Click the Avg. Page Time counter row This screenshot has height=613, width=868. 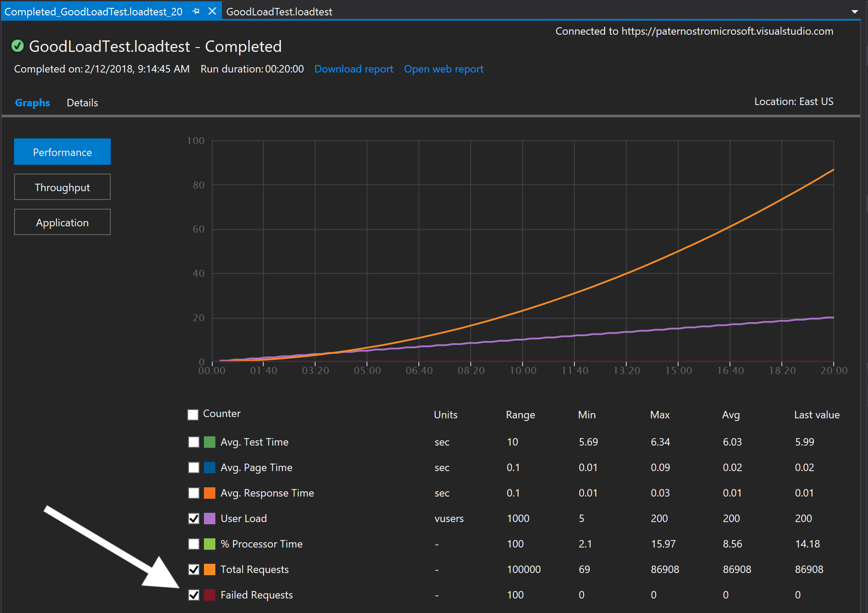click(x=256, y=468)
